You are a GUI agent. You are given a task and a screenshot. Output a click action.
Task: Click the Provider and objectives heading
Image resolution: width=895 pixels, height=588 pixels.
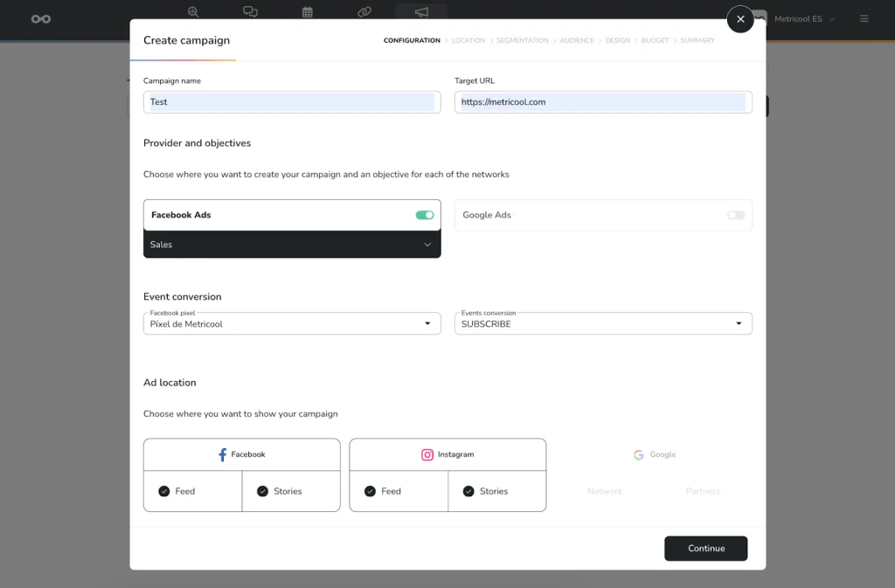coord(197,143)
